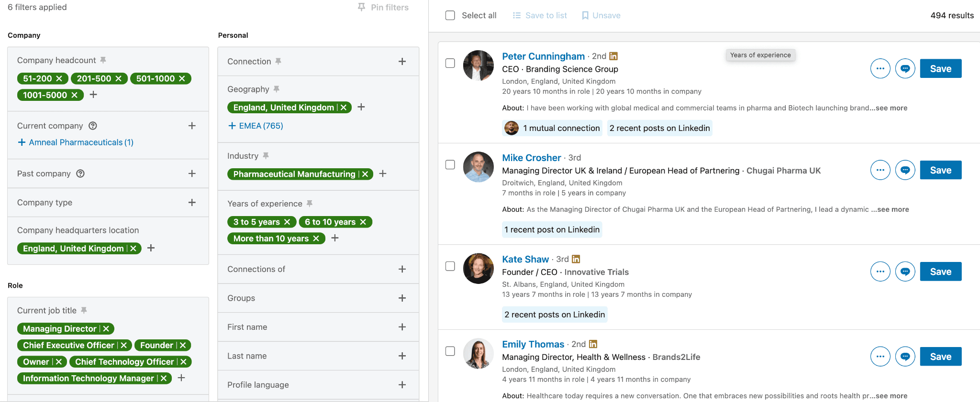Save Peter Cunningham as a lead

pyautogui.click(x=941, y=68)
